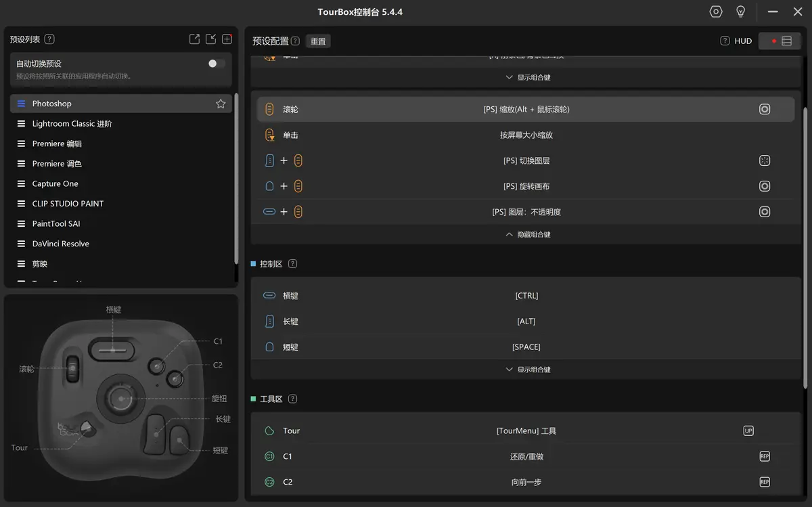Open the settings hexagon icon in title bar
Screen dimensions: 812x507
(x=716, y=12)
